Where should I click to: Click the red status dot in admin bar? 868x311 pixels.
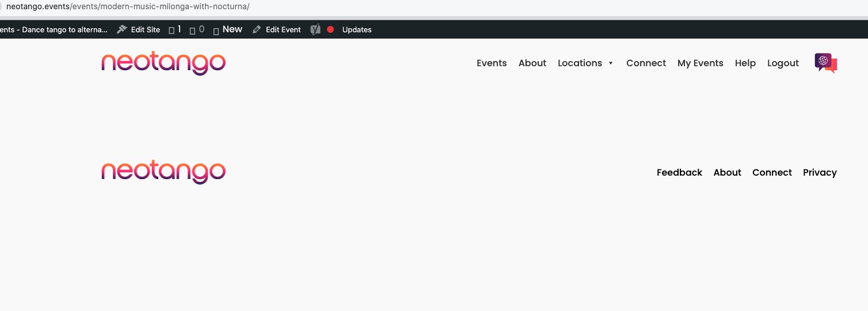(330, 29)
